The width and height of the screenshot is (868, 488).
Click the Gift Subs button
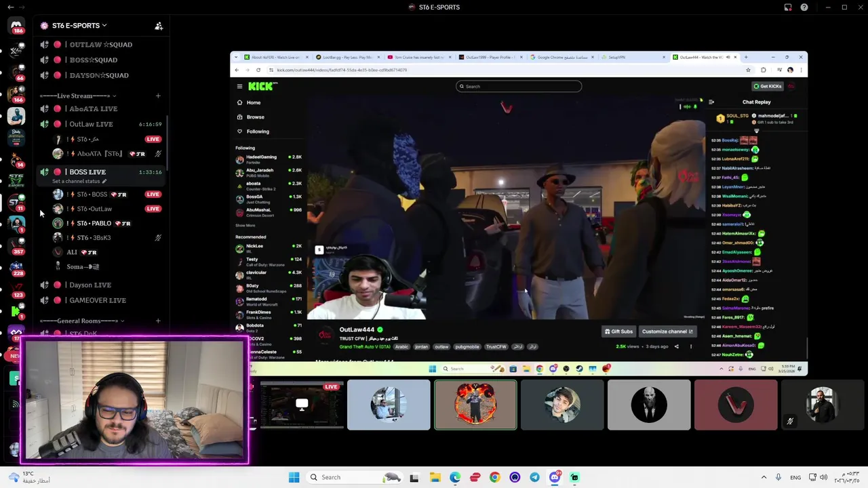coord(618,331)
